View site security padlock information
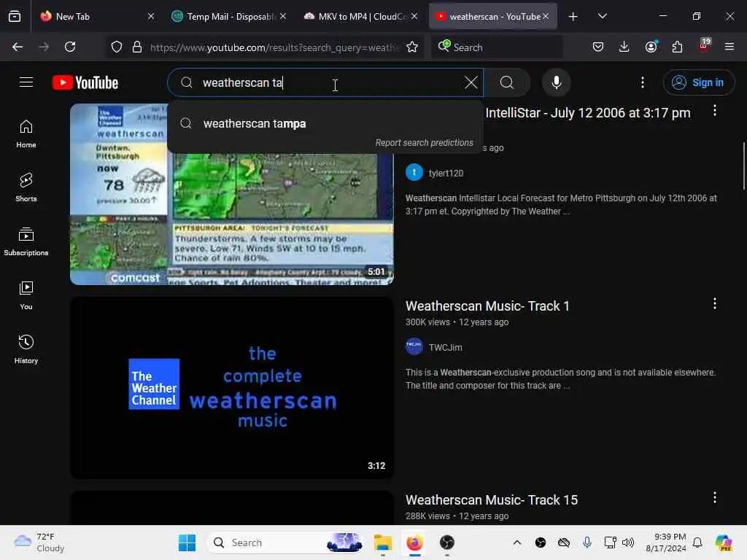 pyautogui.click(x=137, y=47)
